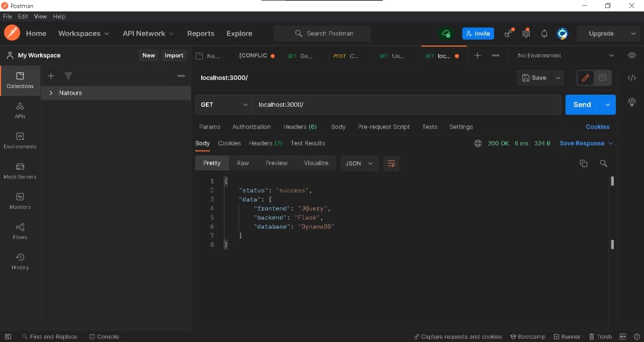Viewport: 644px width, 342px height.
Task: Click the Invite button
Action: pos(478,34)
